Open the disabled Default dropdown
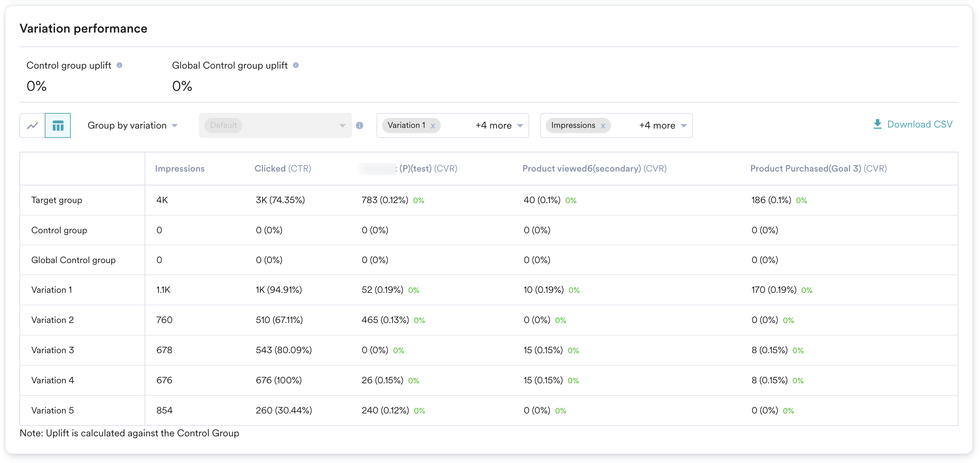The width and height of the screenshot is (980, 463). [x=275, y=125]
